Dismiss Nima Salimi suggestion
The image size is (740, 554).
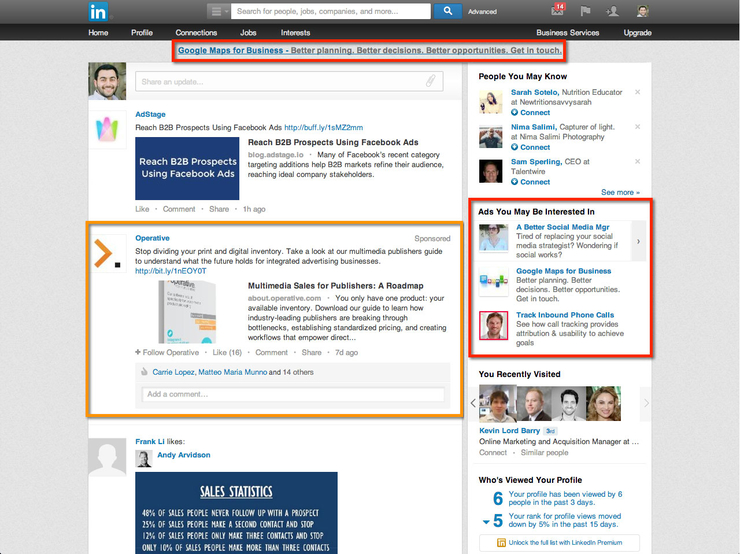click(x=638, y=126)
